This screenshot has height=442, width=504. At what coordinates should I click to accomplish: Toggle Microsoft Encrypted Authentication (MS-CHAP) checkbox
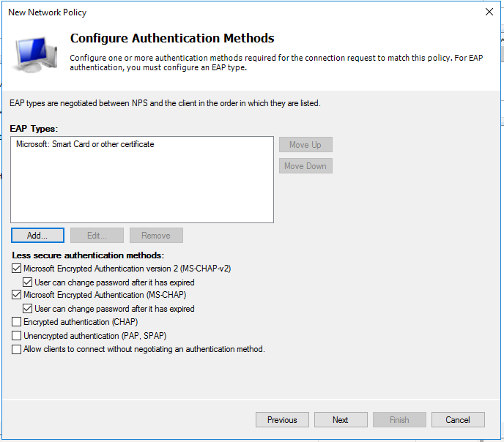point(16,295)
